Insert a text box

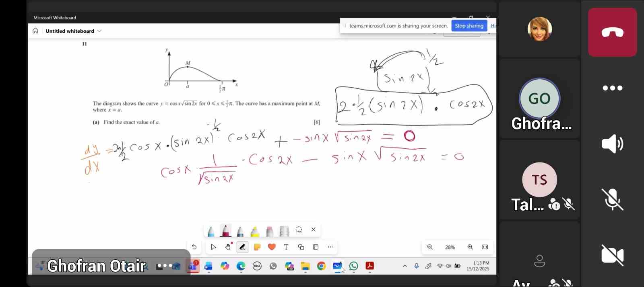pos(286,247)
